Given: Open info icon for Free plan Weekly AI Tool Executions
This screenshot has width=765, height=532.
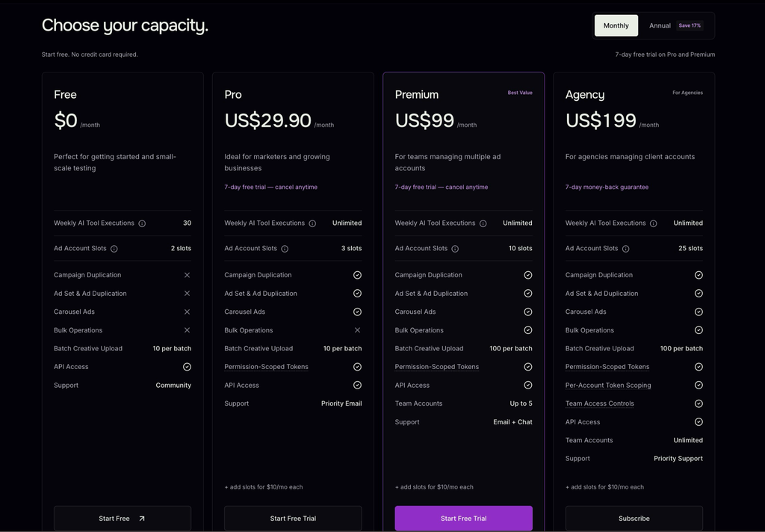Looking at the screenshot, I should [142, 223].
